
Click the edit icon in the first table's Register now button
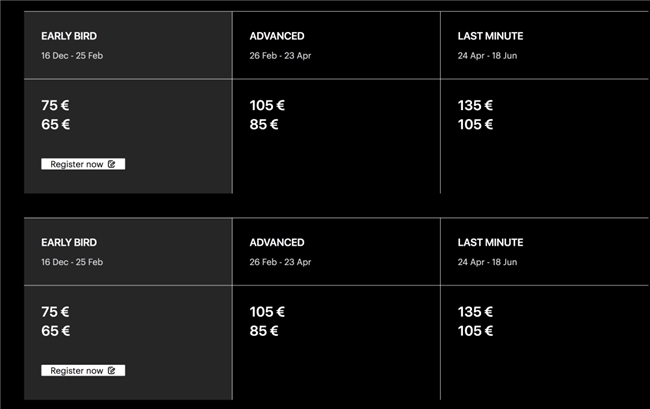pyautogui.click(x=112, y=164)
